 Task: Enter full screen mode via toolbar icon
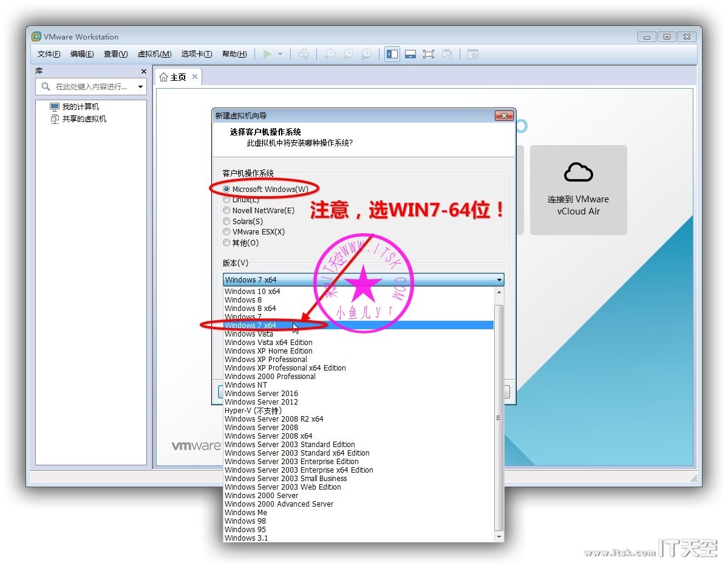(429, 54)
